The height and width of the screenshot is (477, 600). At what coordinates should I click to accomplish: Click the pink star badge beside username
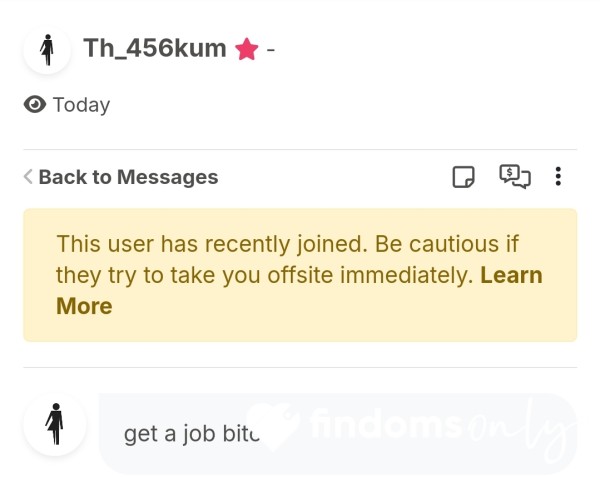tap(246, 49)
